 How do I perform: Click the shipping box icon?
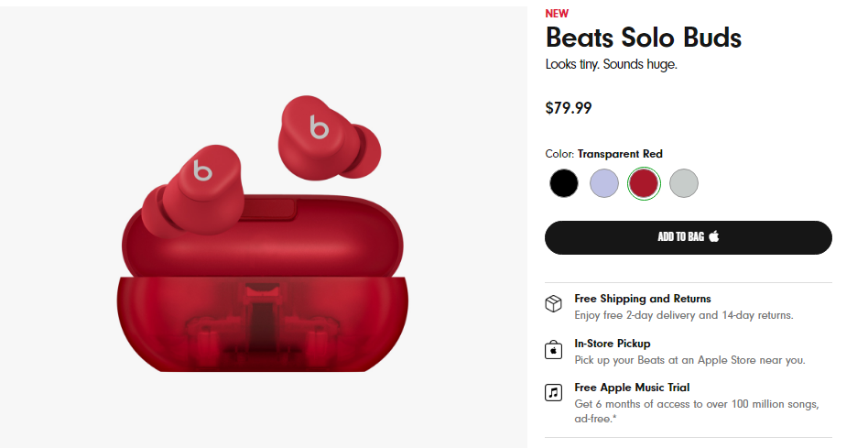point(553,305)
